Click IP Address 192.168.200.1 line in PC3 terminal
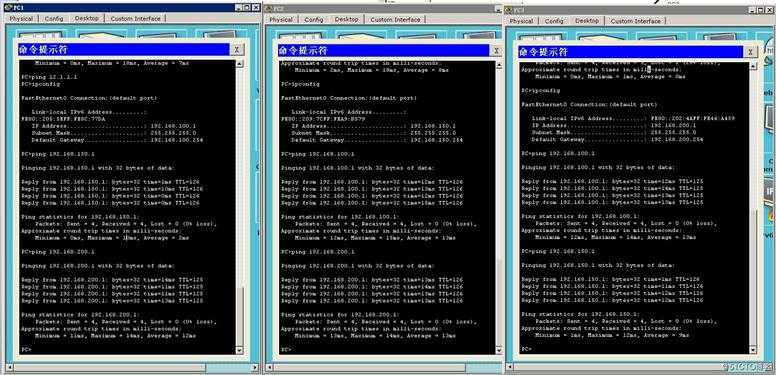The width and height of the screenshot is (776, 375). pyautogui.click(x=614, y=126)
